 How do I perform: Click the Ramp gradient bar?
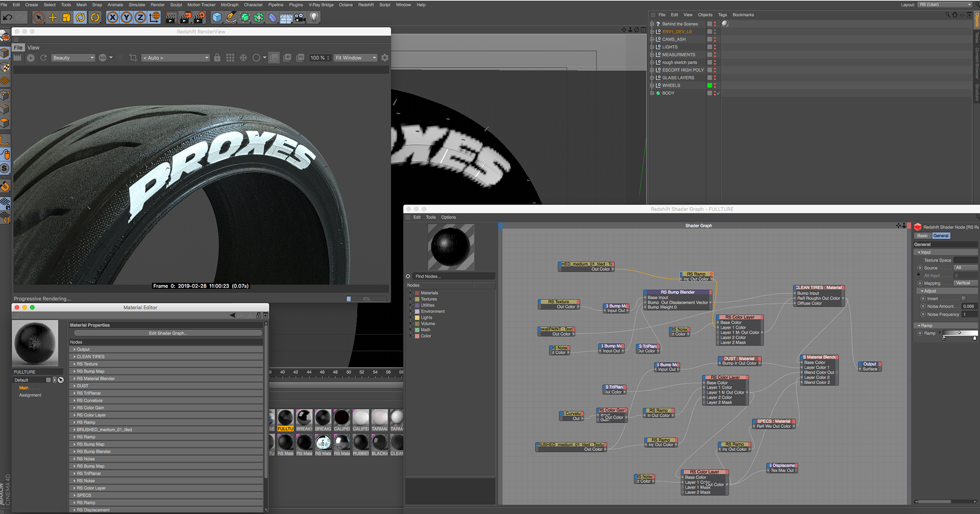tap(960, 333)
